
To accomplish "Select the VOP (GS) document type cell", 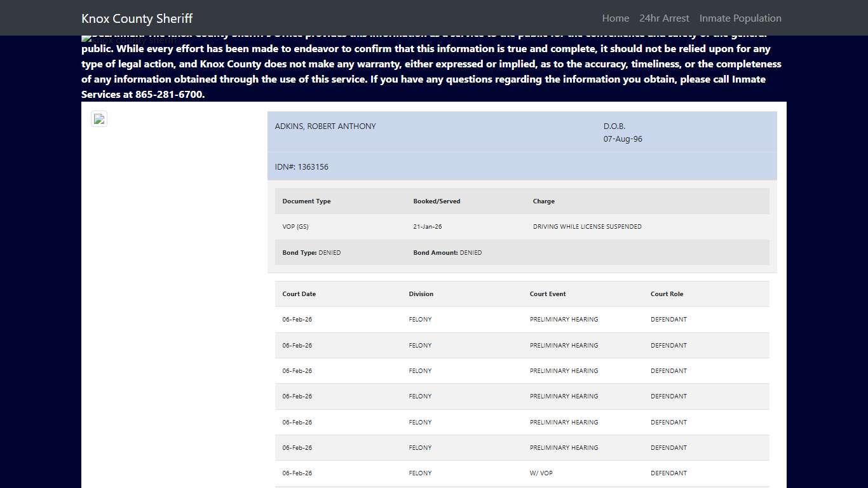I will point(295,226).
